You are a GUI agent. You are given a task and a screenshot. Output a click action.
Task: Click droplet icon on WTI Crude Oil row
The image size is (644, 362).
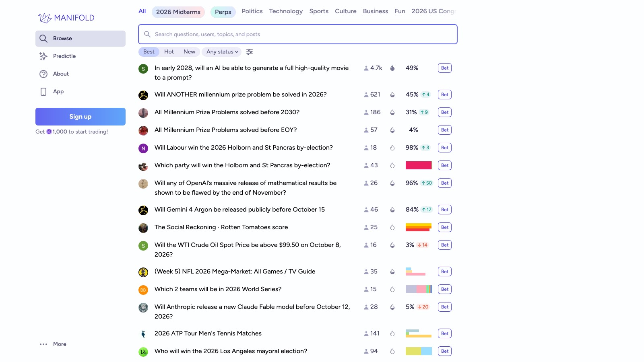coord(392,245)
